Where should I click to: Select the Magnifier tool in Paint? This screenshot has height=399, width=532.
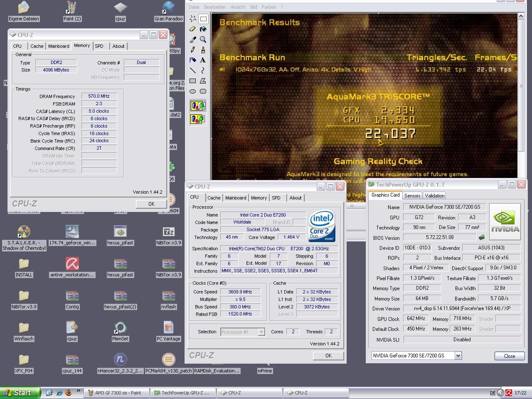(203, 39)
